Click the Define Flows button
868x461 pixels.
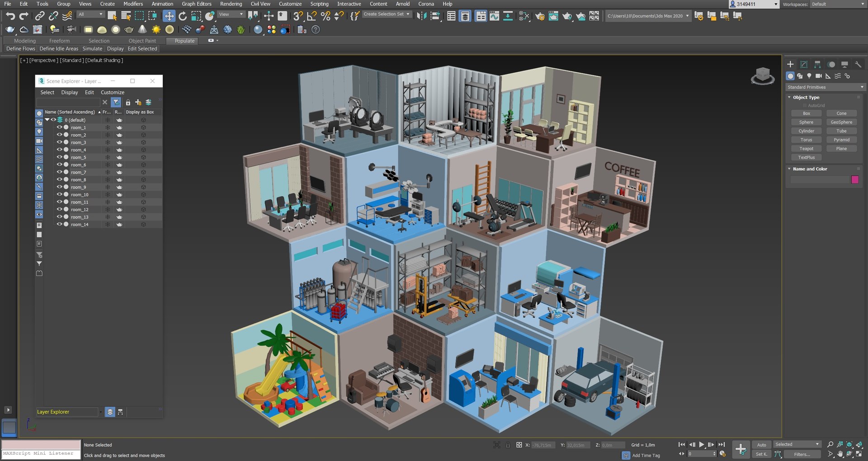click(x=21, y=49)
